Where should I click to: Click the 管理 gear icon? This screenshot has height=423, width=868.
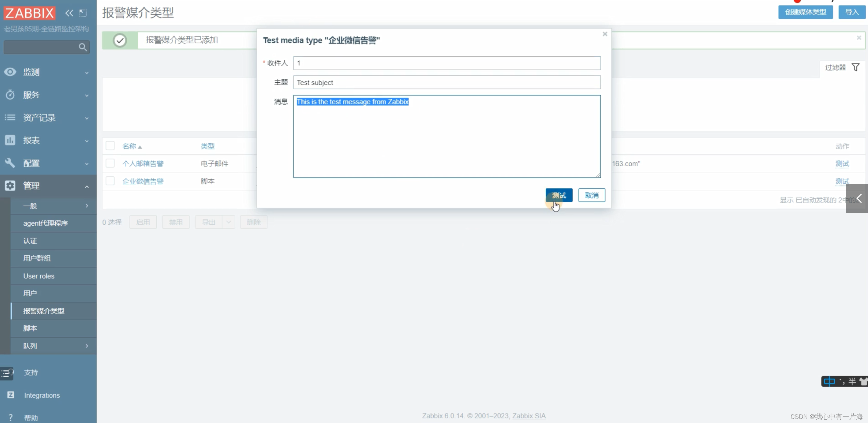click(10, 185)
